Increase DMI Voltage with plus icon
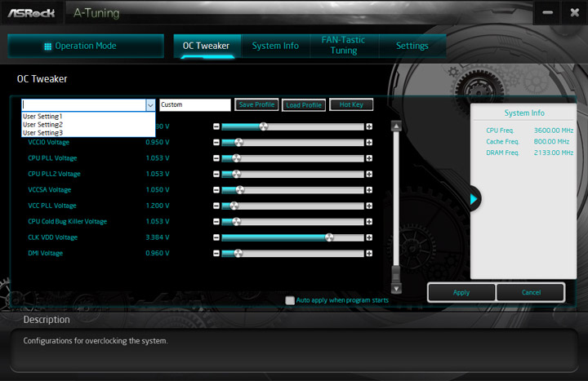 tap(369, 253)
